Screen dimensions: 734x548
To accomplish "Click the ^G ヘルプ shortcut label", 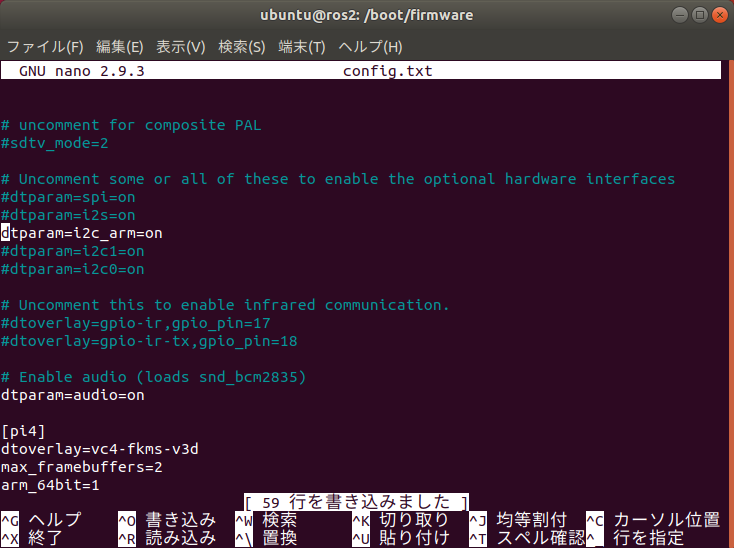I will (x=41, y=520).
